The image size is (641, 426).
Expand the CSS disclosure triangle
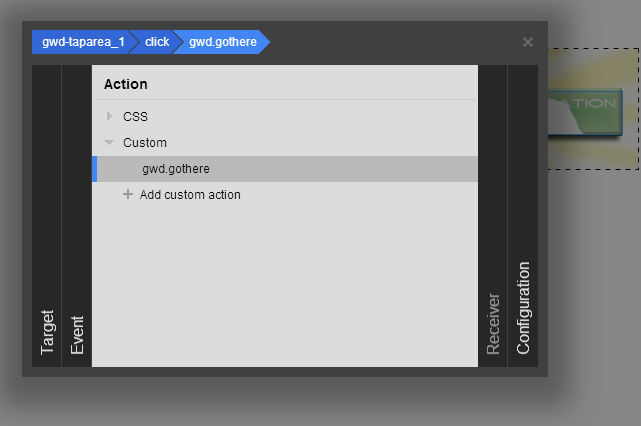click(110, 117)
